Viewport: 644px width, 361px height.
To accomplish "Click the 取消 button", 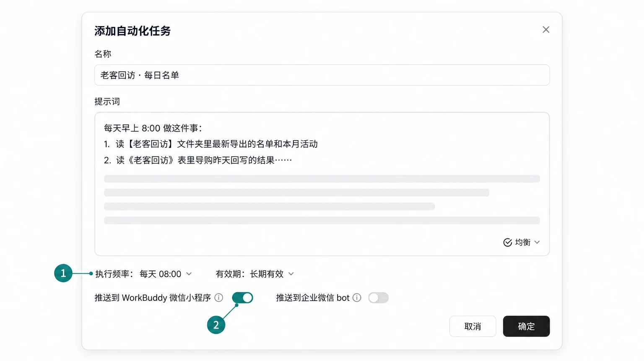I will (473, 326).
